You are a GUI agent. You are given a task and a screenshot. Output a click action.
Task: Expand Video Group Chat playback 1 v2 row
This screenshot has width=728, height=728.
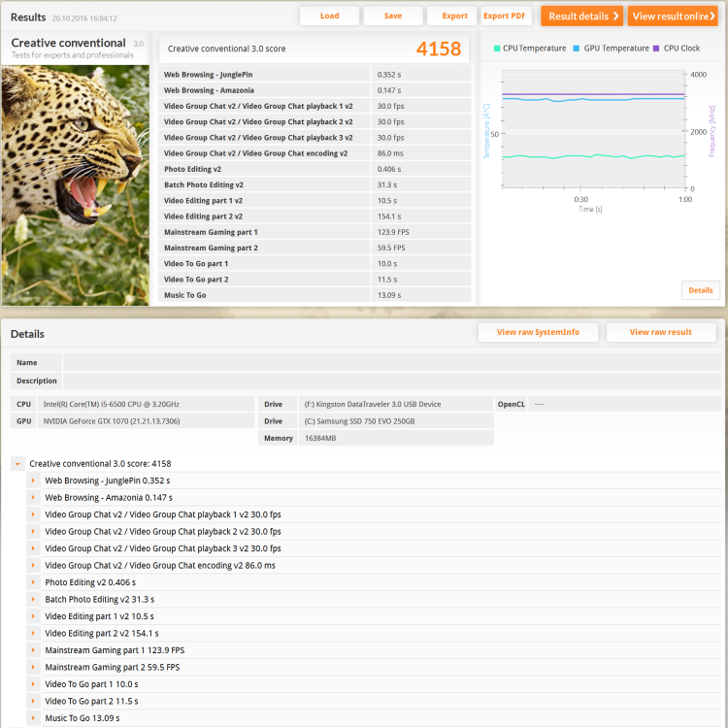(x=33, y=514)
